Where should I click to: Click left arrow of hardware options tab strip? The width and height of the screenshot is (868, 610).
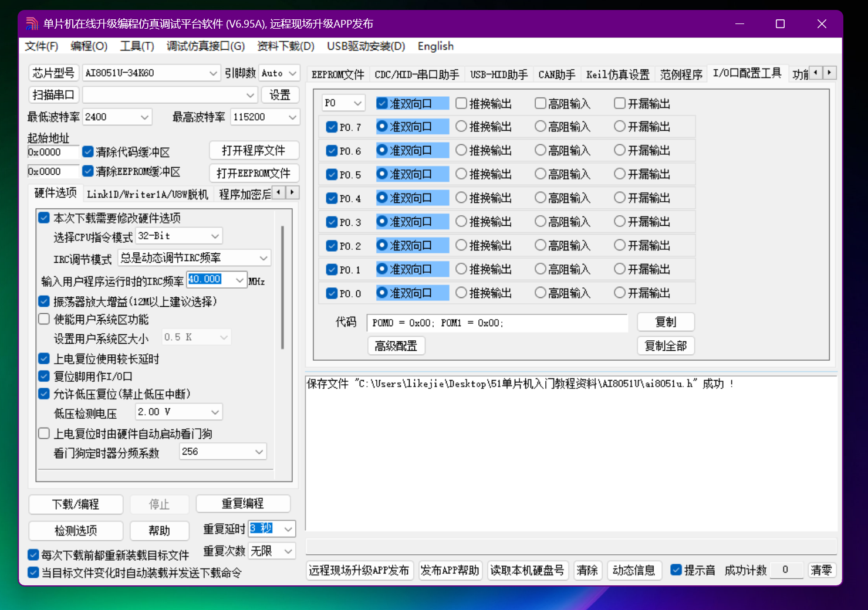279,192
